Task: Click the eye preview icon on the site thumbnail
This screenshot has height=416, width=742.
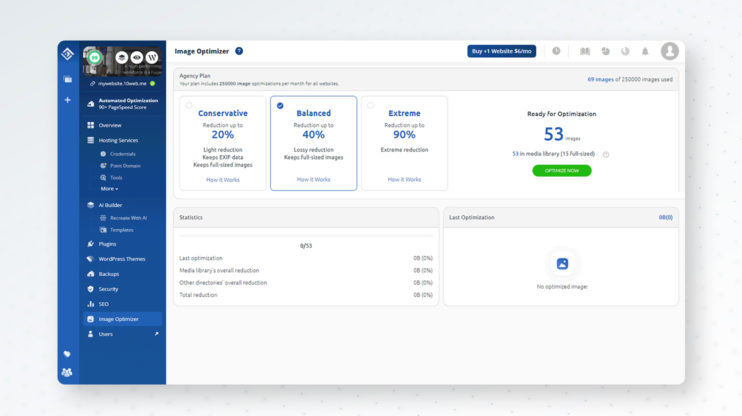Action: 137,58
